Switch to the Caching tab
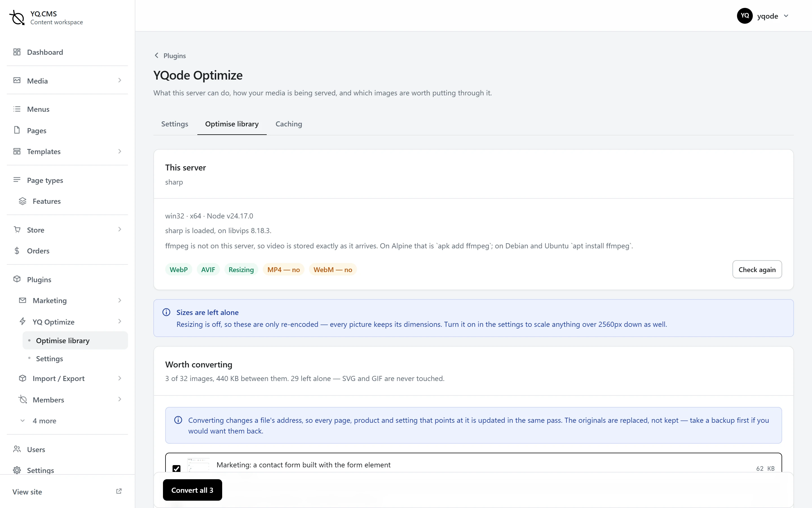The height and width of the screenshot is (508, 812). click(x=288, y=124)
